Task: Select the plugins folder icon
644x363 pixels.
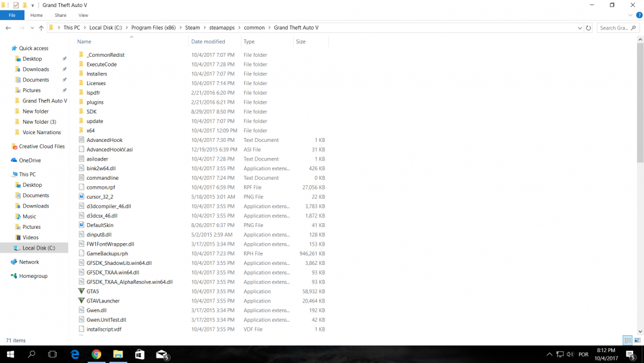Action: pyautogui.click(x=81, y=102)
